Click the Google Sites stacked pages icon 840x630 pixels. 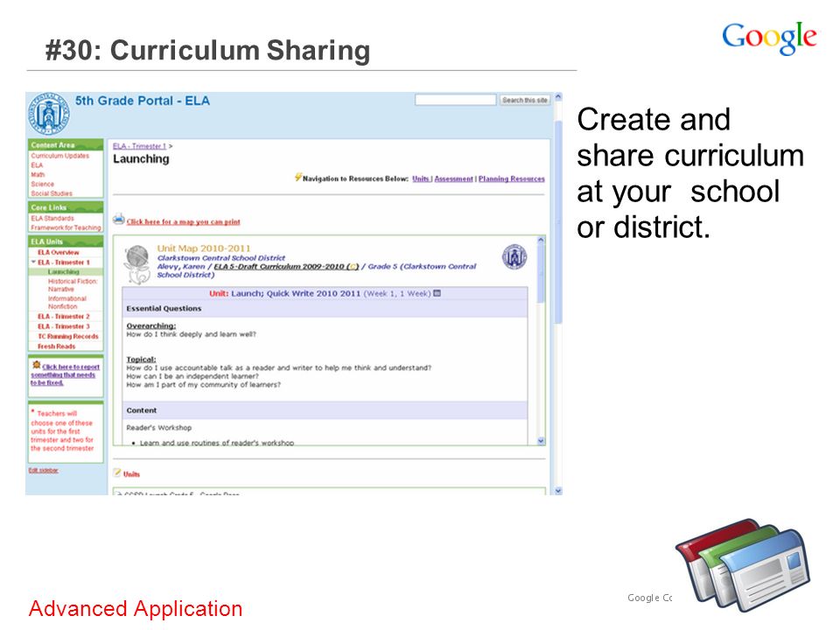click(x=743, y=564)
